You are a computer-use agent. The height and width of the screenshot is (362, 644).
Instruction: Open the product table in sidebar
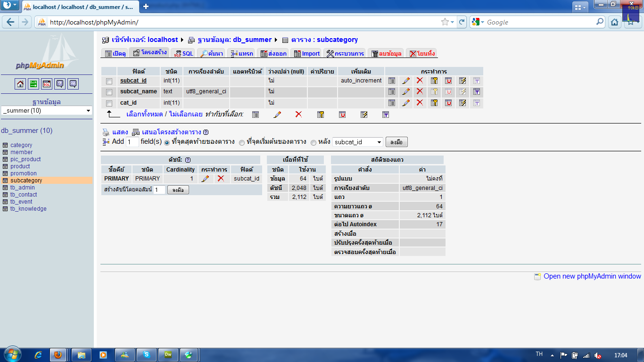(x=20, y=166)
